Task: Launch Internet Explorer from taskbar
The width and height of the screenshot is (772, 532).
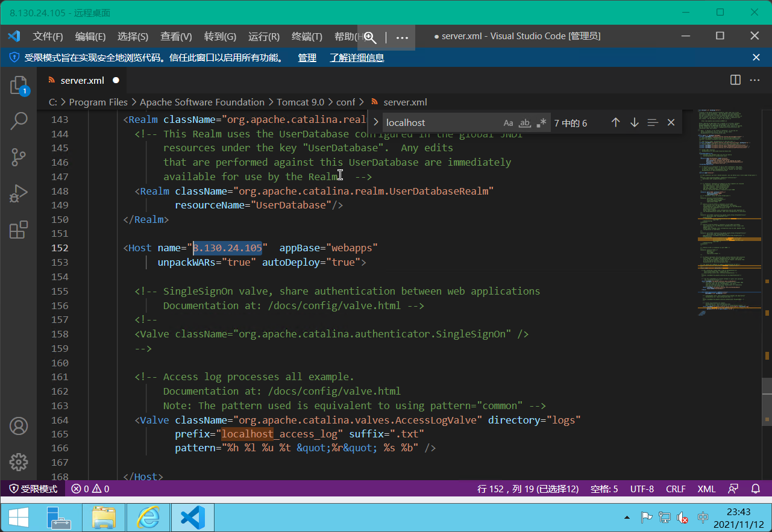Action: click(x=148, y=518)
